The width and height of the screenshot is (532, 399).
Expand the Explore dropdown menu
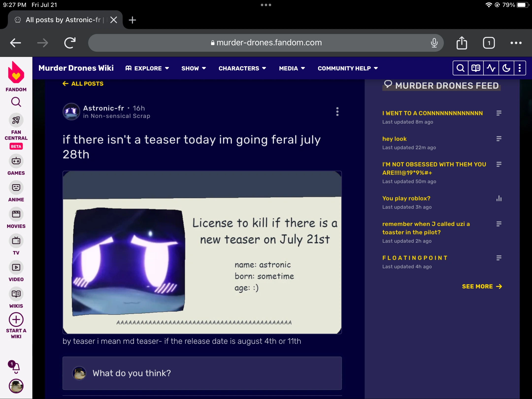point(147,68)
